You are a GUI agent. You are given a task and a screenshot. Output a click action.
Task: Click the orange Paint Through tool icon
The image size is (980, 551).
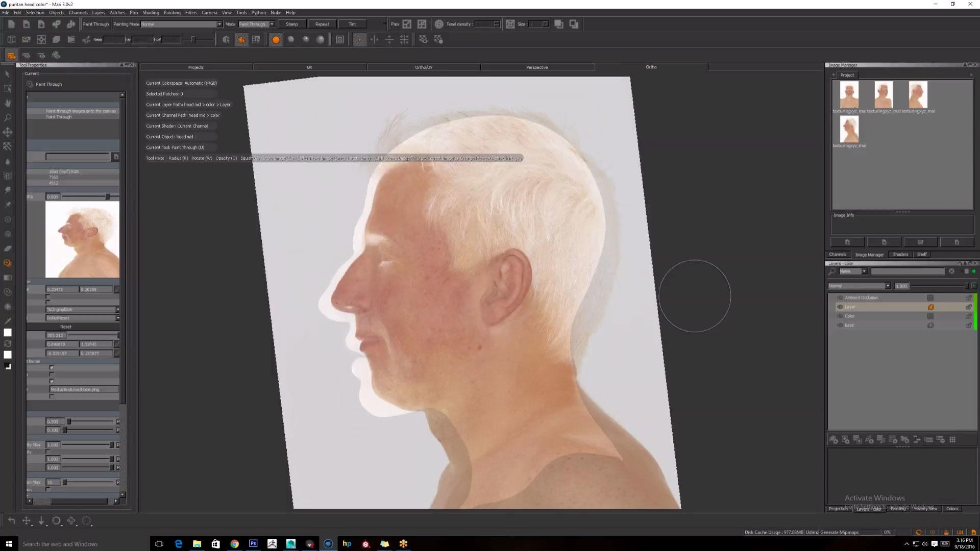8,263
